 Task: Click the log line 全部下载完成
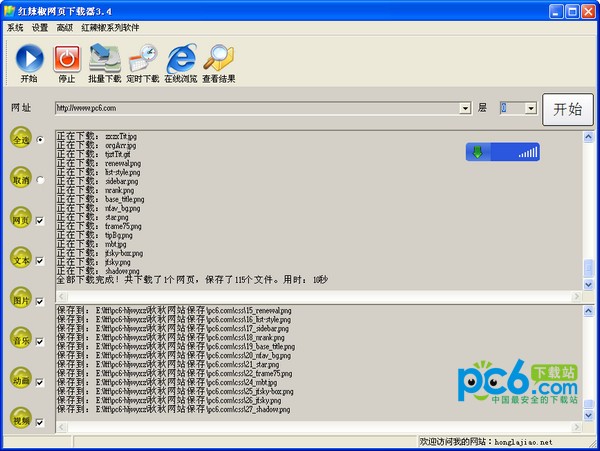tap(192, 280)
